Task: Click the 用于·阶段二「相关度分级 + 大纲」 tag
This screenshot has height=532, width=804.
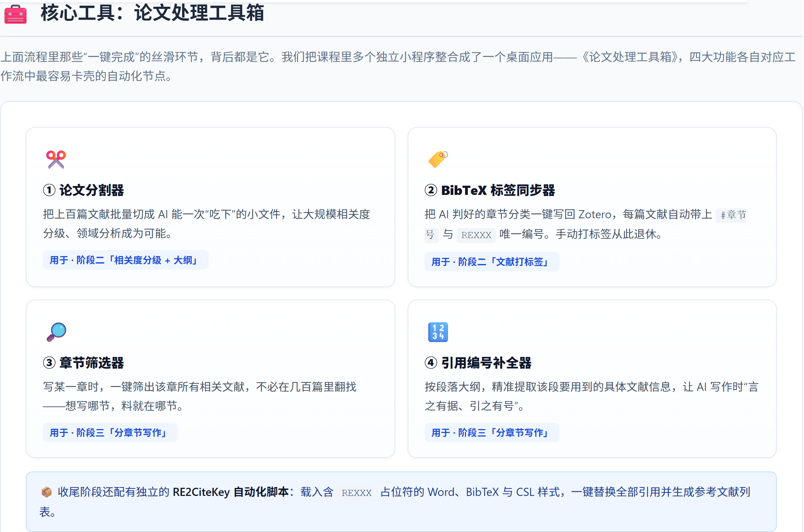Action: [126, 260]
